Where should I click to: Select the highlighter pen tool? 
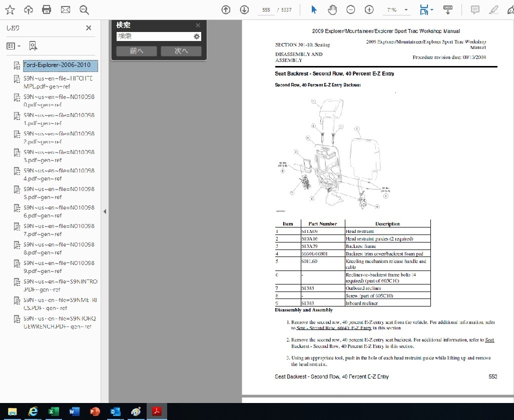493,10
